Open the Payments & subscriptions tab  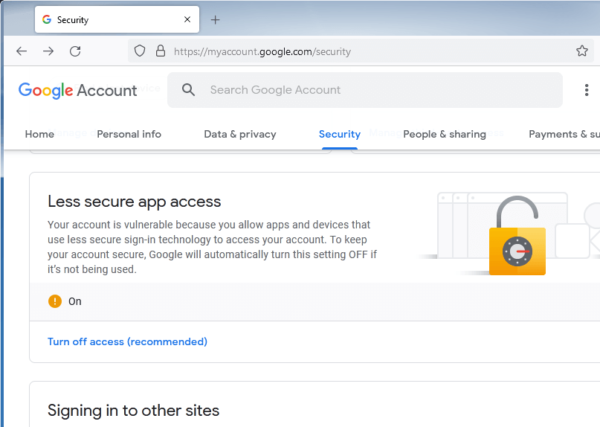click(x=564, y=134)
